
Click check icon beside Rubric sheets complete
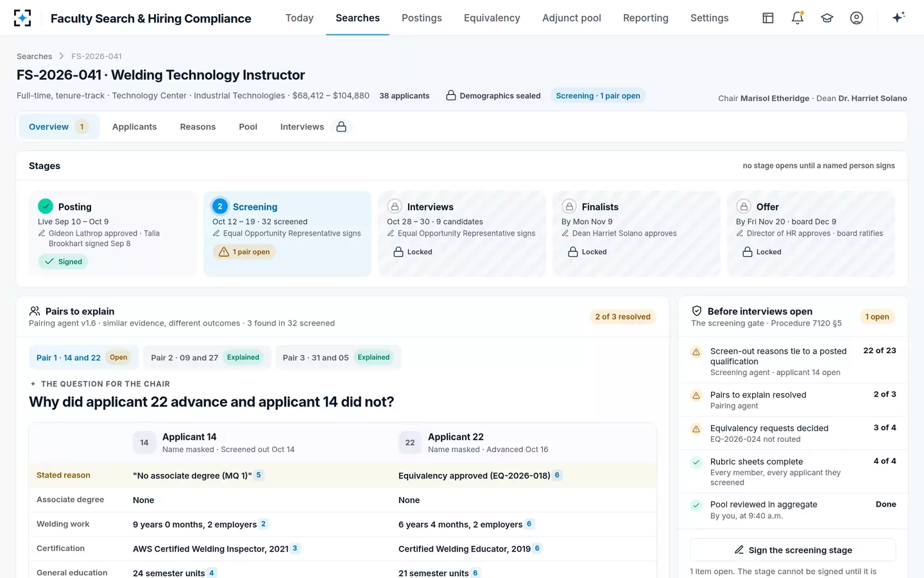click(x=696, y=462)
